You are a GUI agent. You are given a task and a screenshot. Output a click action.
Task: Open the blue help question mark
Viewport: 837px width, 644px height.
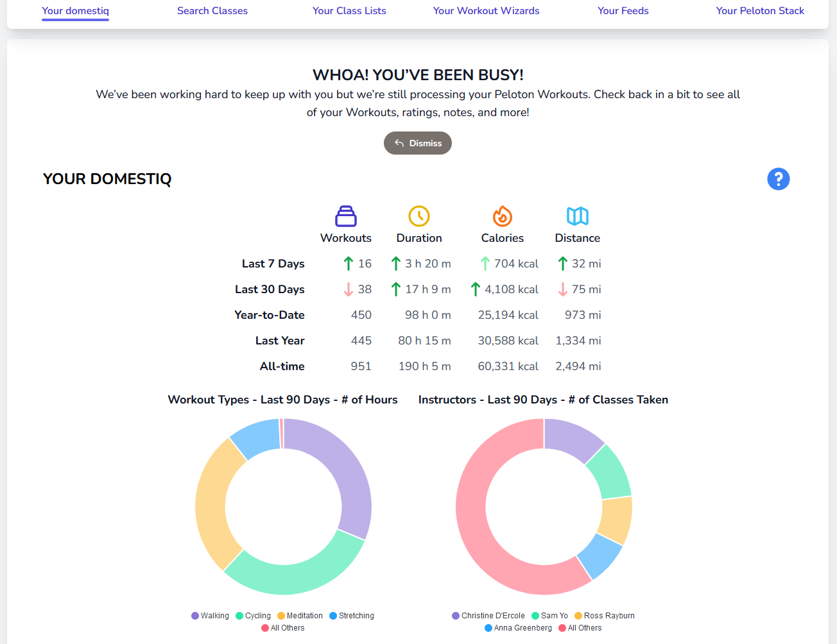pos(779,179)
